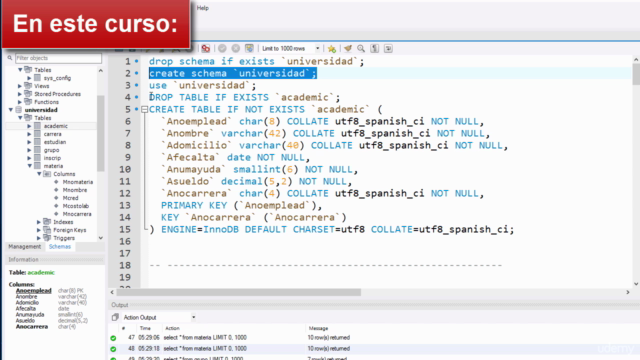Click the editor horizontal scrollbar's right arrow
640x360 pixels.
click(628, 292)
